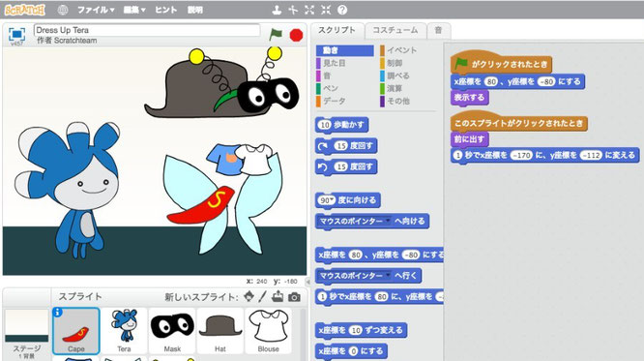Select the Mask sprite thumbnail
The height and width of the screenshot is (361, 644).
(172, 331)
